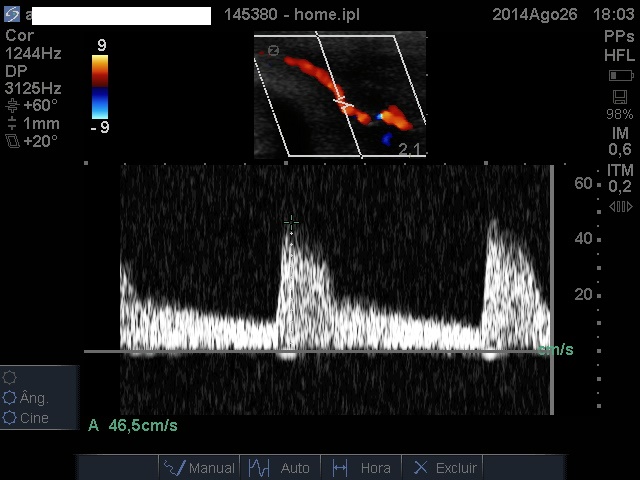
Task: Click the Doppler angle correction +60° icon
Action: 11,105
